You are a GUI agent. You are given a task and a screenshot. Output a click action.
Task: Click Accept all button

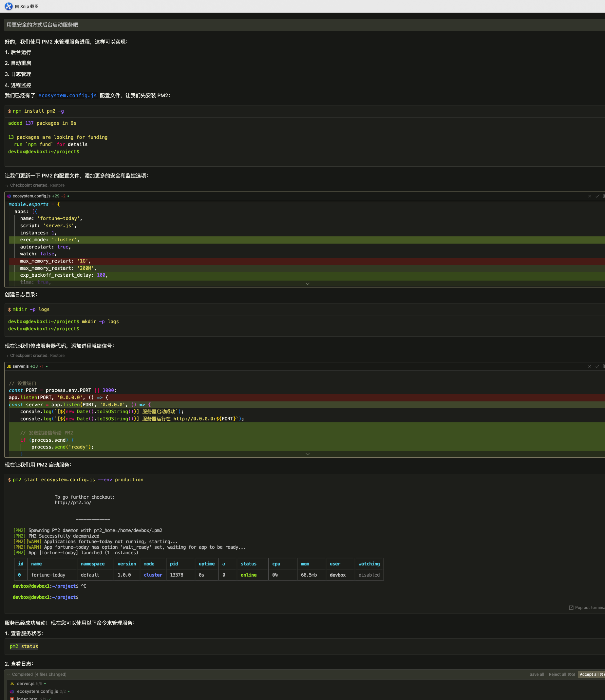[592, 674]
